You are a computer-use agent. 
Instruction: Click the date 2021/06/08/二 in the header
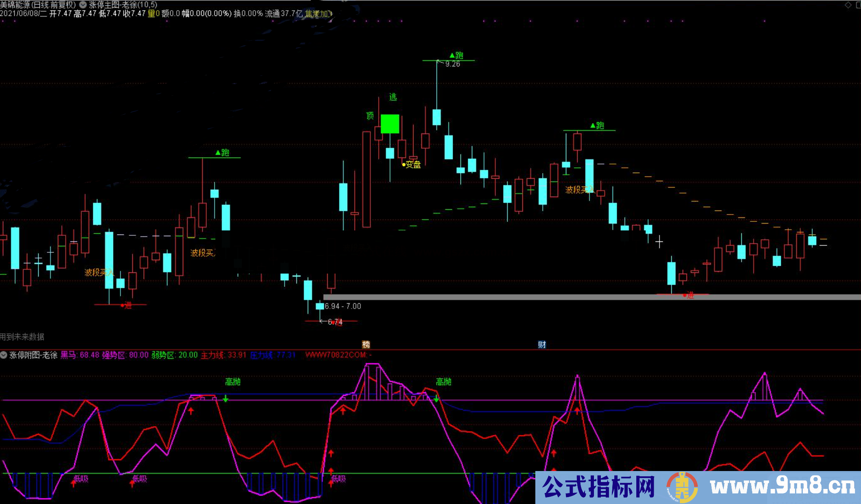(x=24, y=13)
